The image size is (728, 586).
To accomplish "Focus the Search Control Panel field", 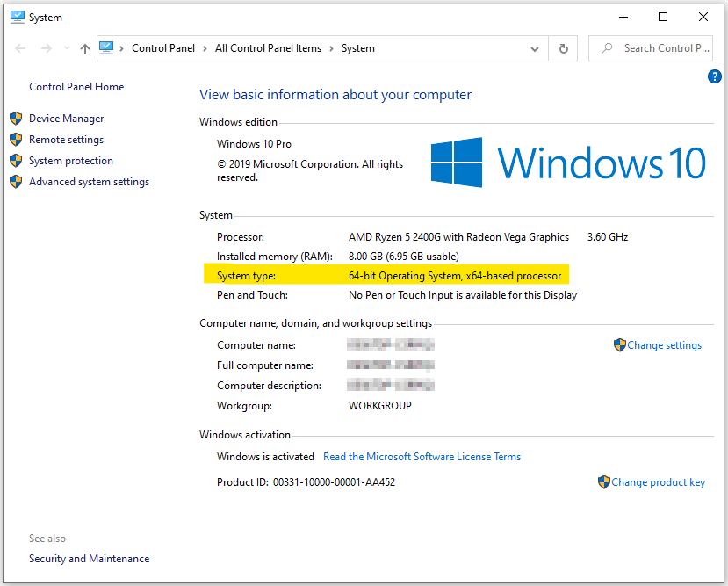I will click(x=651, y=48).
